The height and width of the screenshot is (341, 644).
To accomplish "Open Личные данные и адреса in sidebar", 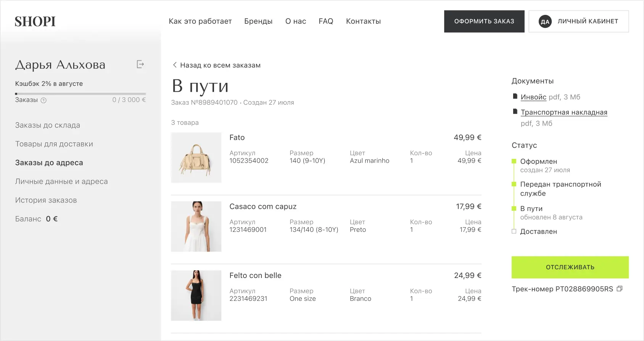I will pos(61,181).
